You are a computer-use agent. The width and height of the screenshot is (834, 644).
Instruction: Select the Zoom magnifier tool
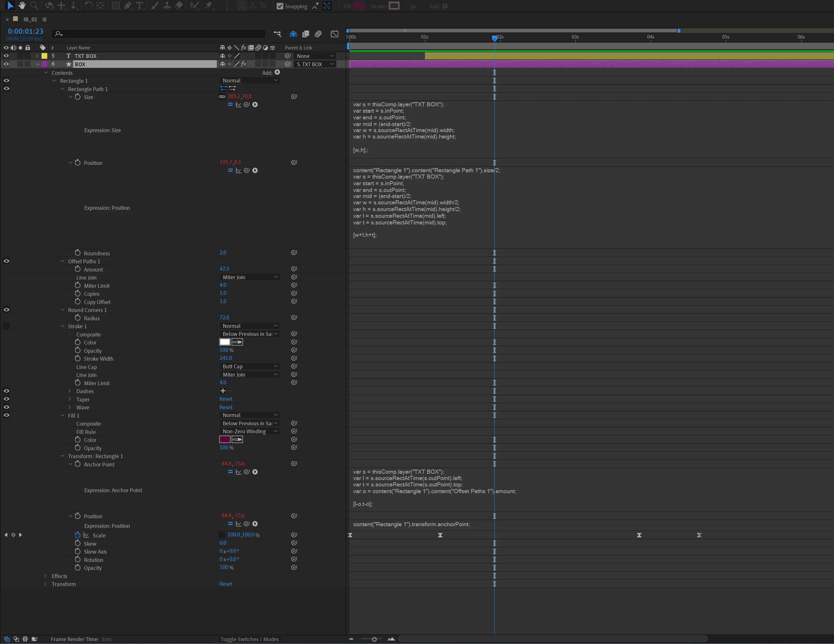coord(34,5)
